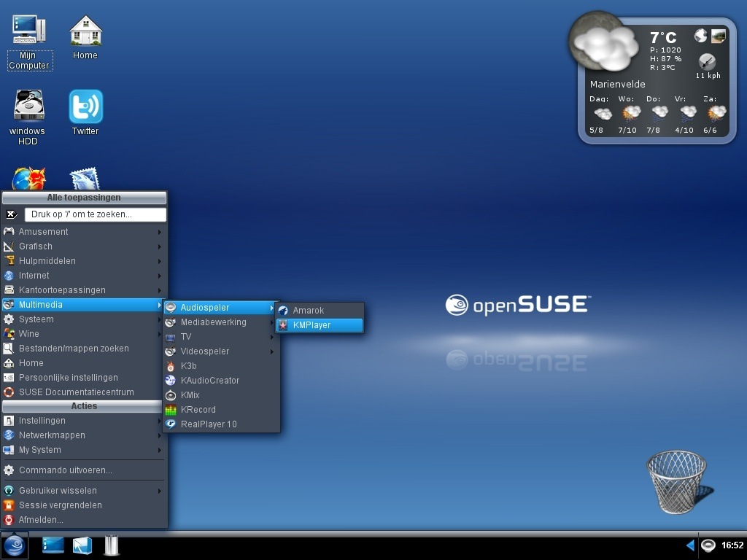Click the blue tray expand arrow

tap(690, 545)
